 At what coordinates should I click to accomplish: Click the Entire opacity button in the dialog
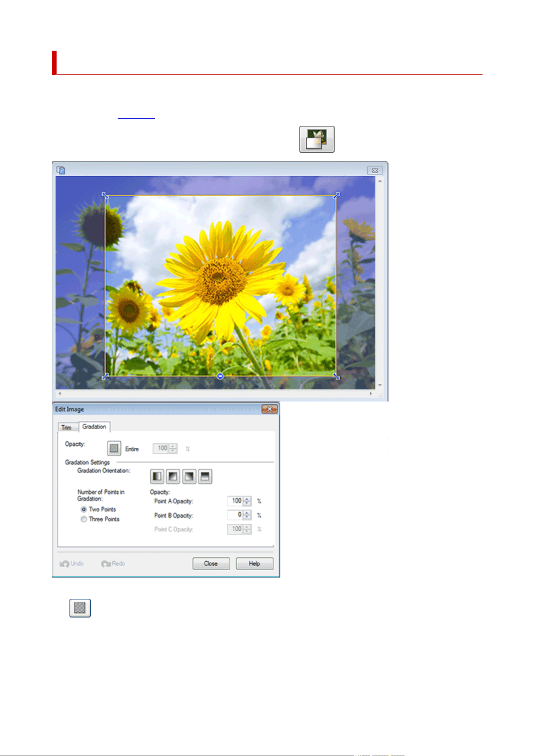[114, 448]
